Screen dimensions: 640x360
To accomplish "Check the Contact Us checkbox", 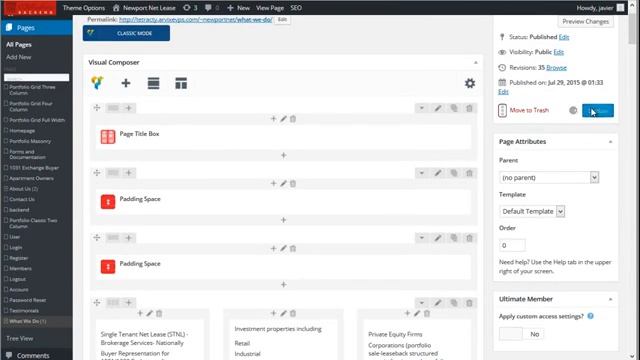I will click(6, 199).
